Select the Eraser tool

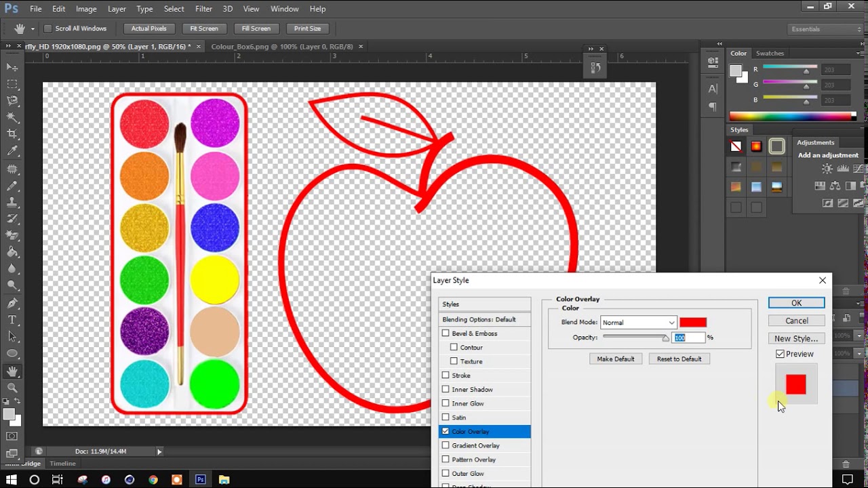click(x=12, y=235)
